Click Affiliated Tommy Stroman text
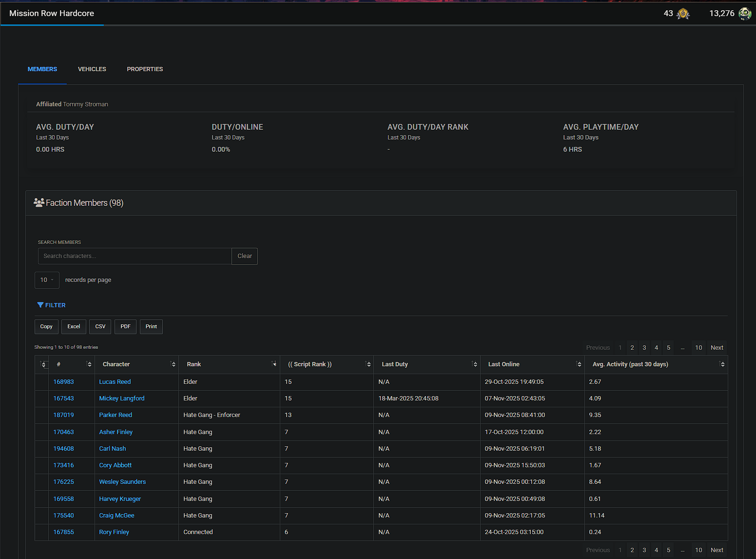The width and height of the screenshot is (756, 559). [x=72, y=104]
